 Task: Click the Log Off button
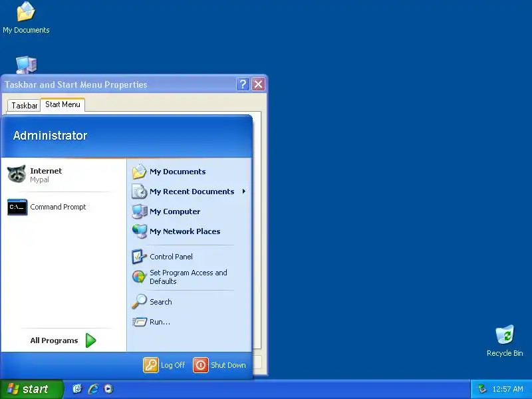pos(164,365)
